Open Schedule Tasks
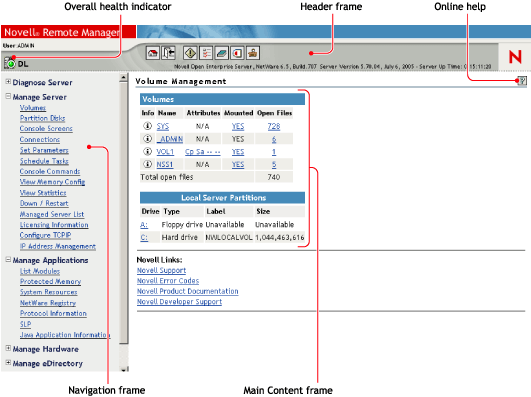 (44, 161)
